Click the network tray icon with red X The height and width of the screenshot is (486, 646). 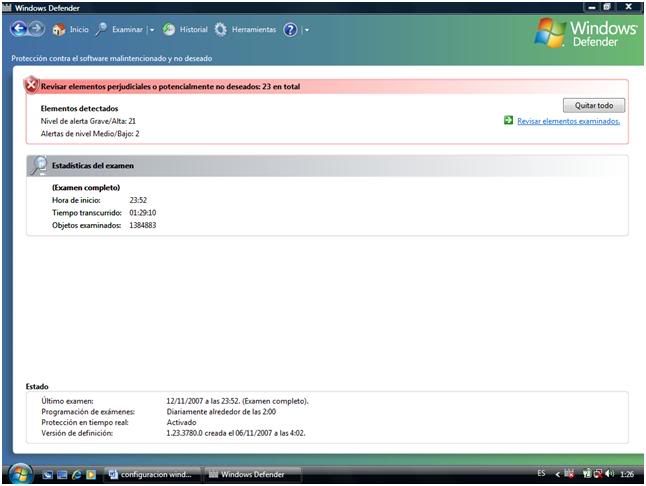point(598,474)
